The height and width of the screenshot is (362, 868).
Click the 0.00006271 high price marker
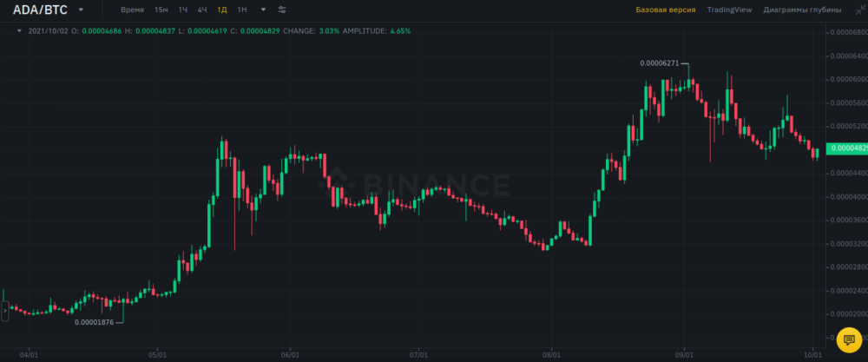[660, 63]
